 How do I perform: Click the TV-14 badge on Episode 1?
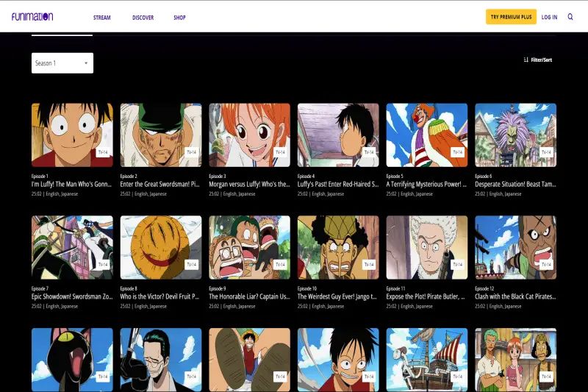tap(103, 152)
